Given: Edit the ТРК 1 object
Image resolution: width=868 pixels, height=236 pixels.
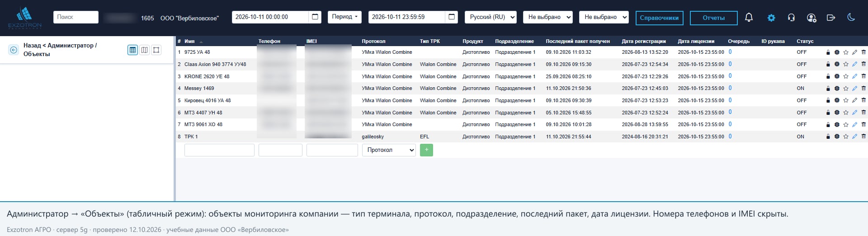Looking at the screenshot, I should coord(854,137).
